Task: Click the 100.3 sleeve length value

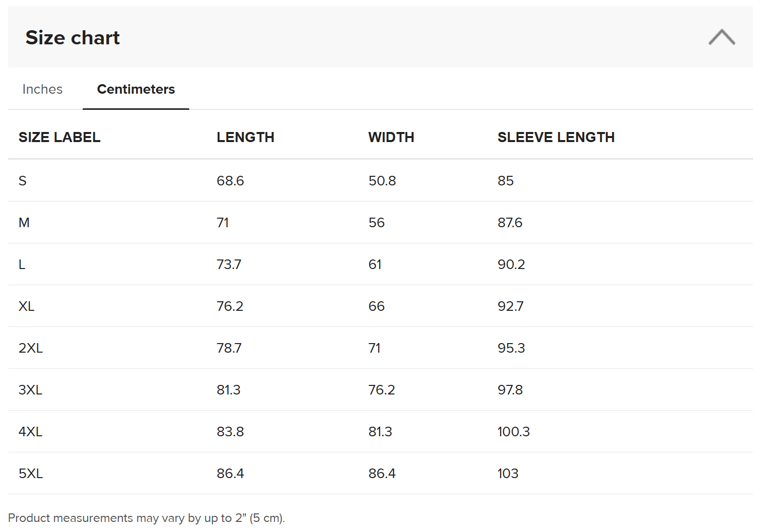Action: click(x=513, y=432)
